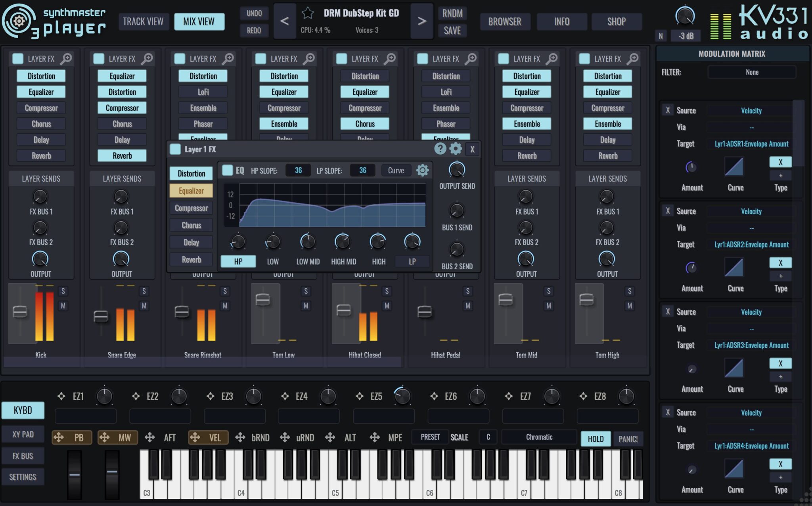The height and width of the screenshot is (506, 812).
Task: Click the PB move icon above the keyboard
Action: click(x=58, y=437)
